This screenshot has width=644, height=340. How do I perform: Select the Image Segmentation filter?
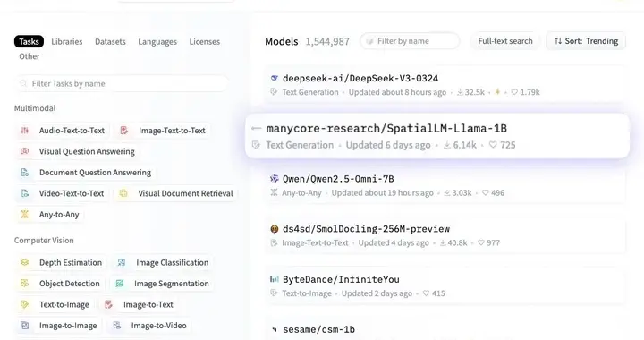pyautogui.click(x=162, y=284)
